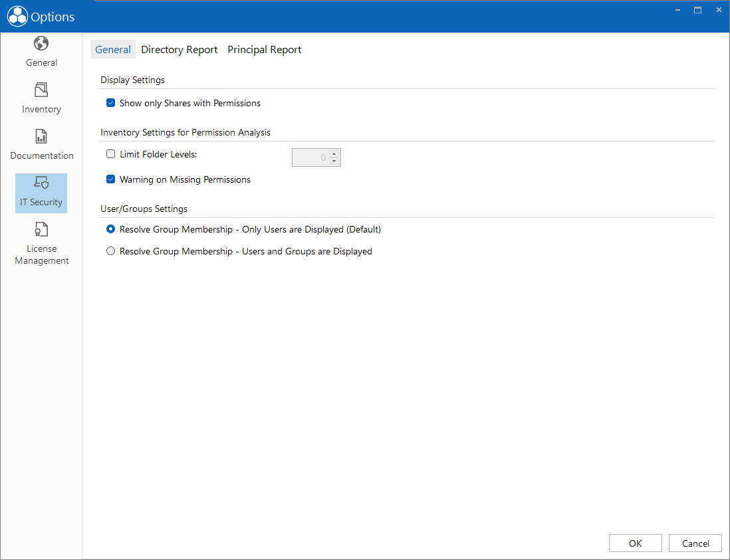Select Users and Groups are Displayed option
Screen dimensions: 730x560
point(111,251)
